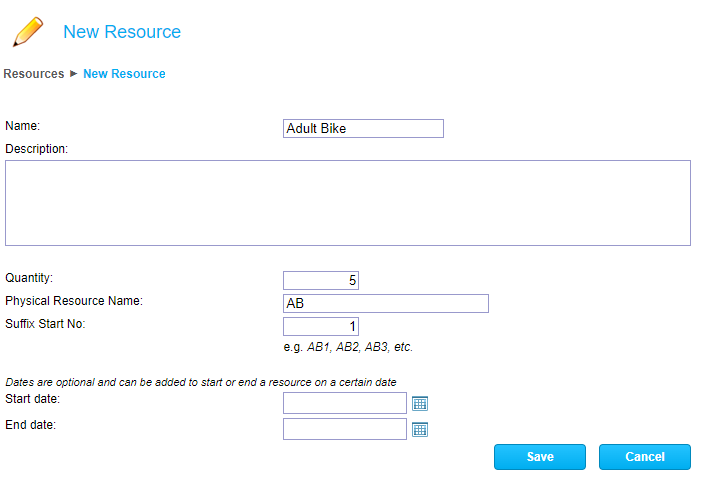Focus the Name field containing Adult Bike
Viewport: 716px width, 501px height.
click(x=363, y=128)
